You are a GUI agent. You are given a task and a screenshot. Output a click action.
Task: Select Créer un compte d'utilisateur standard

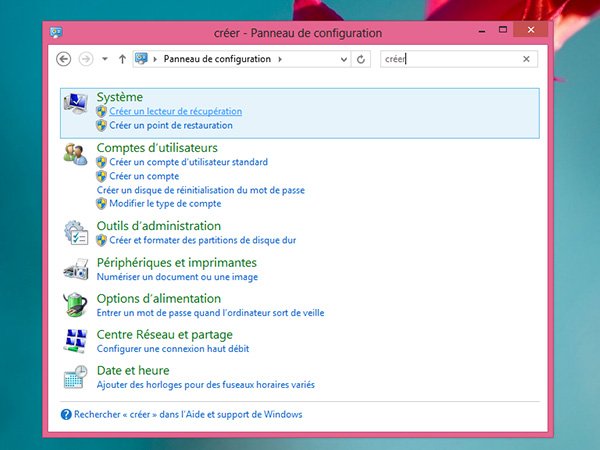(188, 162)
